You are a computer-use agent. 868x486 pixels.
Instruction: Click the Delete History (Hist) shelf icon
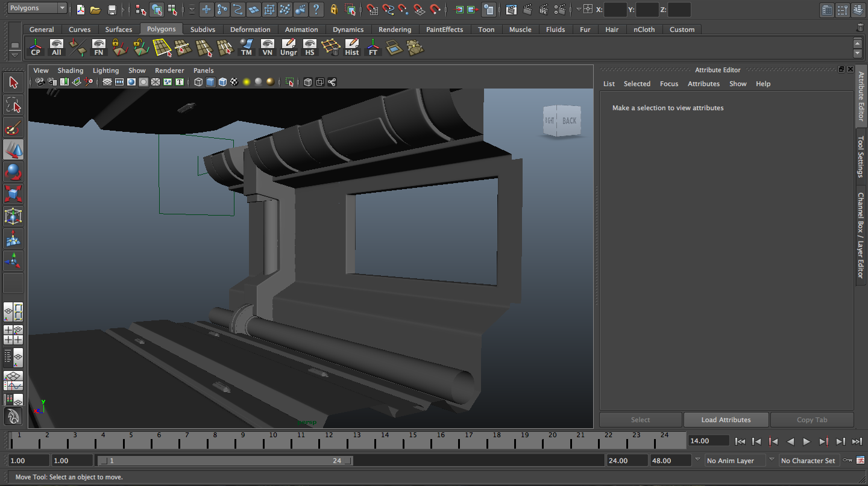coord(352,48)
